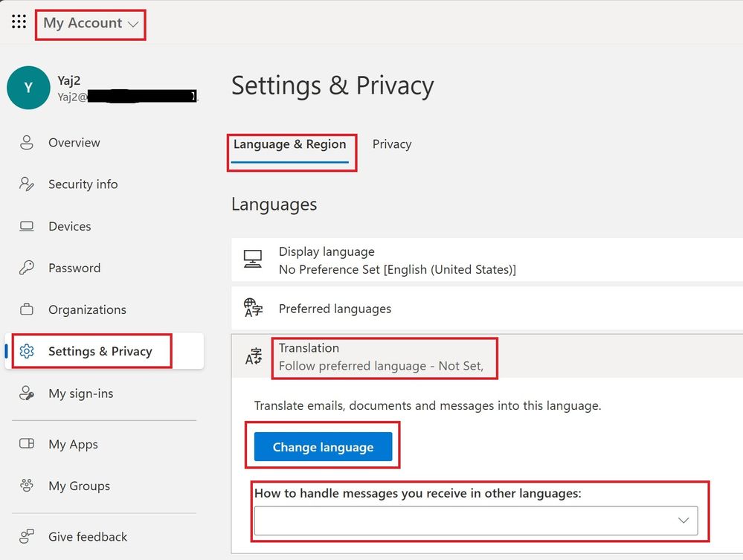
Task: Click the Devices laptop icon
Action: click(27, 226)
